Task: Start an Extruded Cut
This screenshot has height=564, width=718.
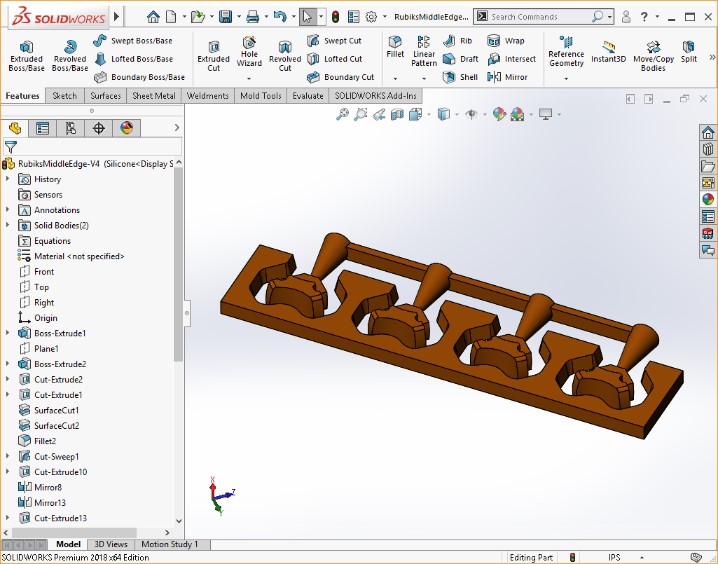Action: click(213, 57)
